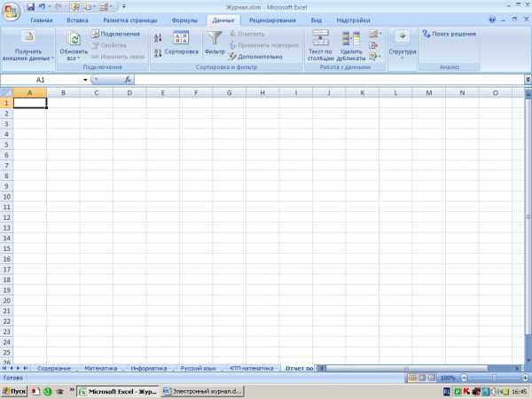
Task: Click the column D header
Action: click(129, 92)
